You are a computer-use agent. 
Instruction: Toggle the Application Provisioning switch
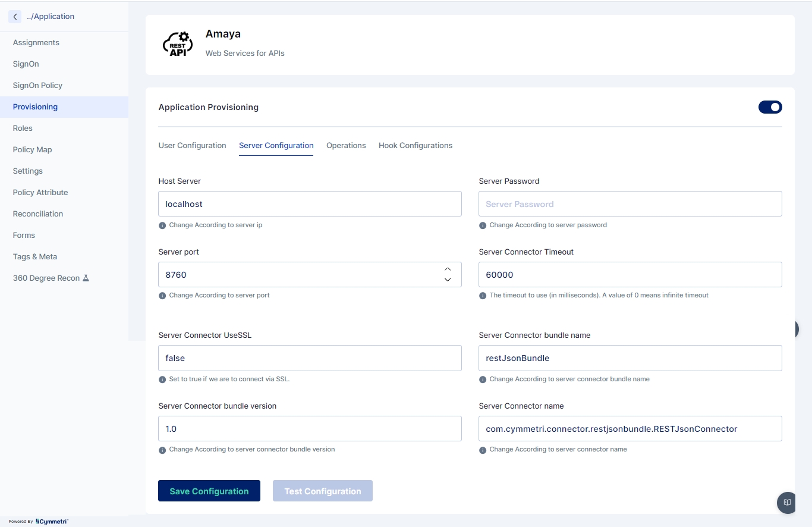[x=770, y=107]
